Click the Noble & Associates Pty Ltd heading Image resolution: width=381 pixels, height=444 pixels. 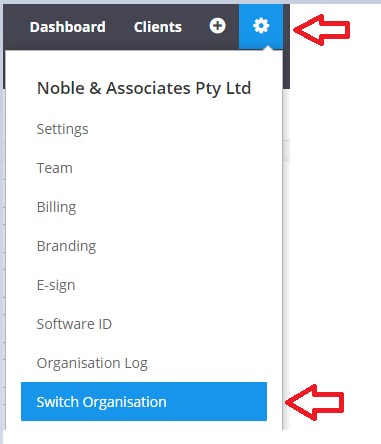pyautogui.click(x=144, y=88)
